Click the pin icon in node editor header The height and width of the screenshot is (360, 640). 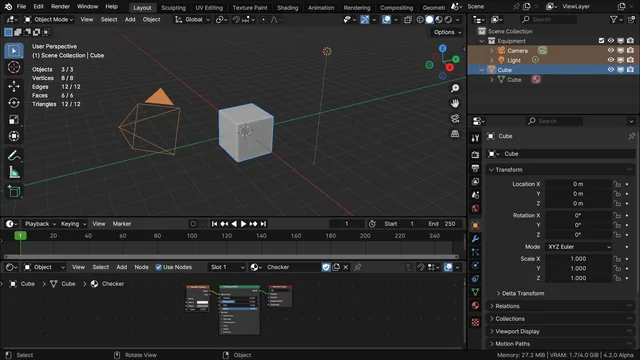358,267
